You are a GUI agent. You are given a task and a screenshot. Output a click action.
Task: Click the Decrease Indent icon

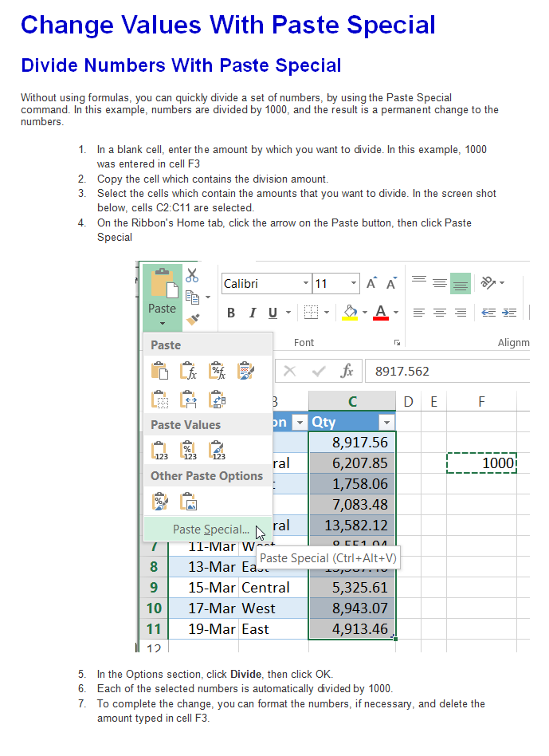[488, 313]
